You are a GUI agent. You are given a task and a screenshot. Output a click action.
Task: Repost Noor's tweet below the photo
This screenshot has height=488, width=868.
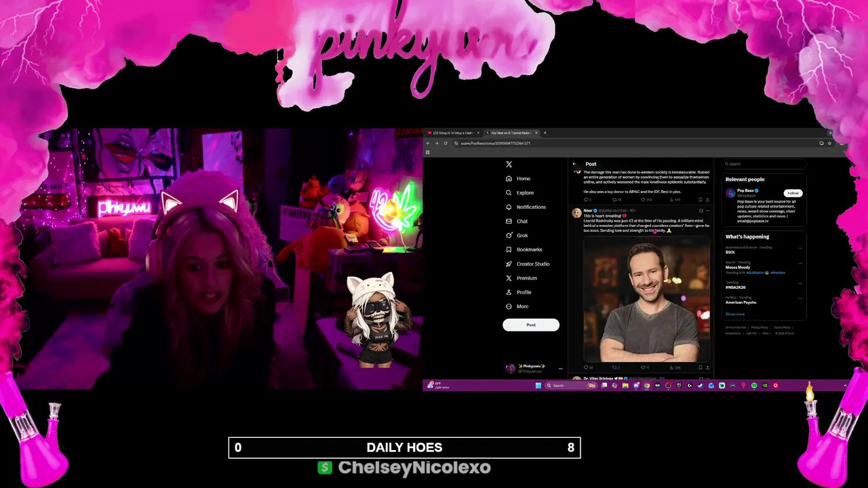click(x=614, y=367)
